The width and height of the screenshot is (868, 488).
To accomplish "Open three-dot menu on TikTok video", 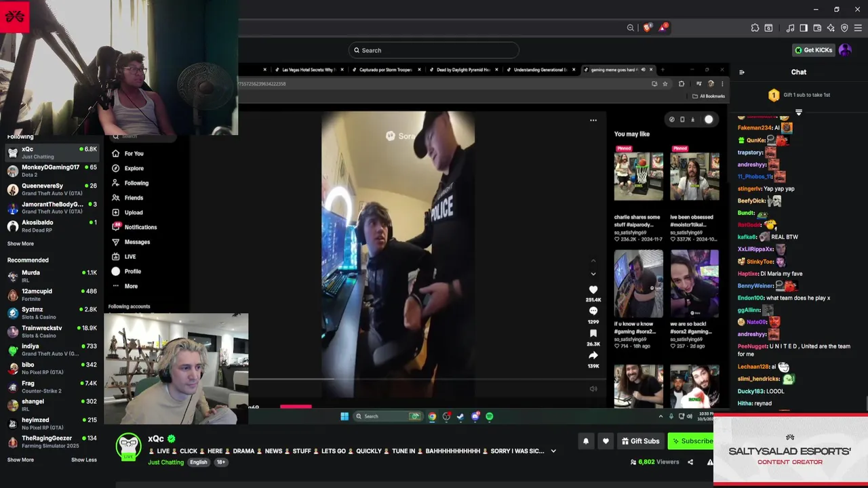I will (593, 120).
